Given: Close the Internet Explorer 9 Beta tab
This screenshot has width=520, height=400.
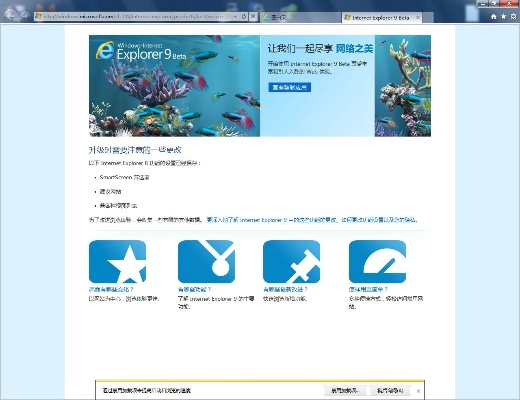Looking at the screenshot, I should click(x=418, y=17).
